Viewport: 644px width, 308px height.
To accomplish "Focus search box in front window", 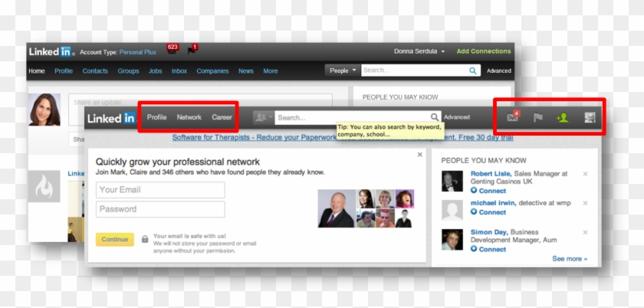I will click(x=353, y=117).
